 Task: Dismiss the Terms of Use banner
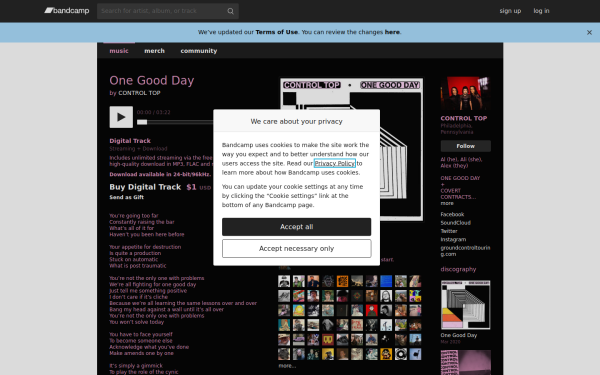[x=589, y=33]
